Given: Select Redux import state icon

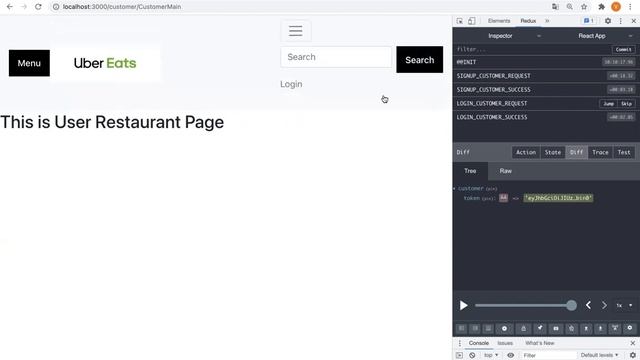Looking at the screenshot, I should point(586,328).
